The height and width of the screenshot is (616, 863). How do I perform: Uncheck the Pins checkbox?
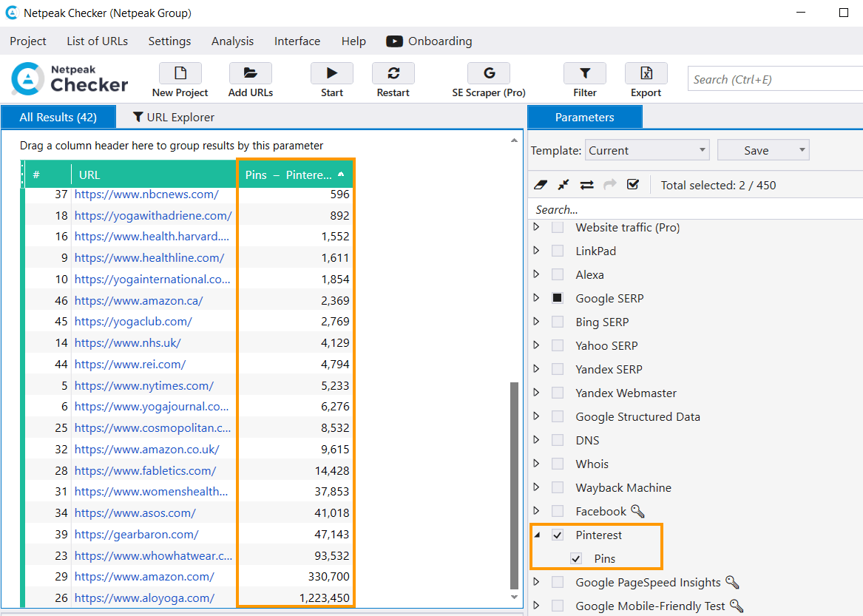[576, 559]
